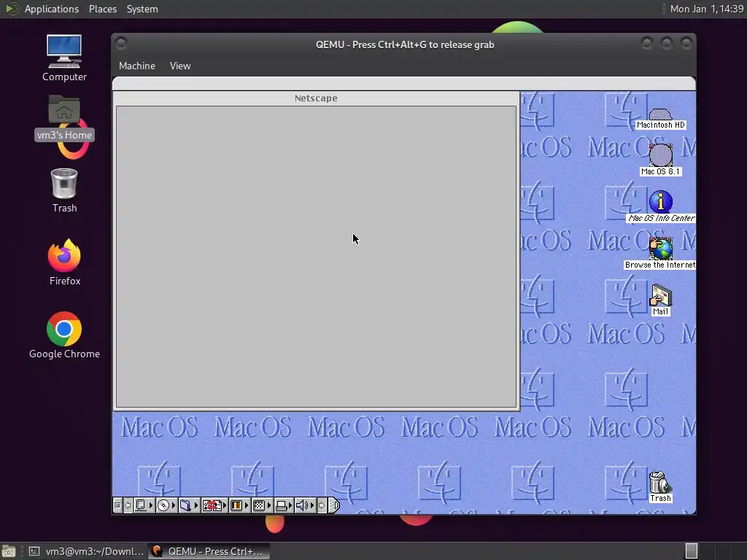This screenshot has height=560, width=747.
Task: Expand the printer module's popup arrow
Action: coord(290,505)
